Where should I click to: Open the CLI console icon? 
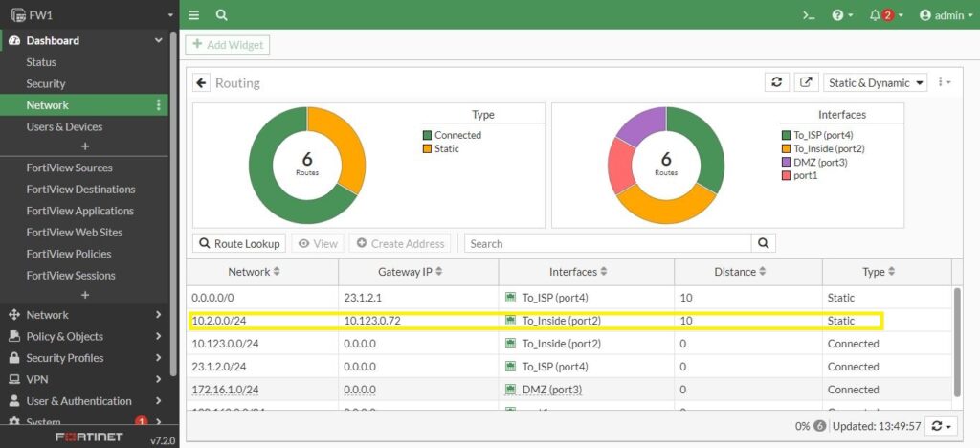click(809, 15)
